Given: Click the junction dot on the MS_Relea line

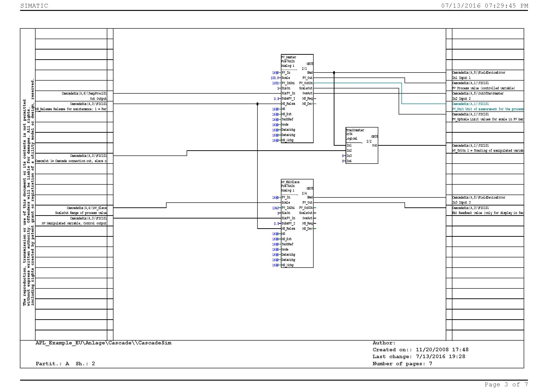Looking at the screenshot, I should (257, 104).
